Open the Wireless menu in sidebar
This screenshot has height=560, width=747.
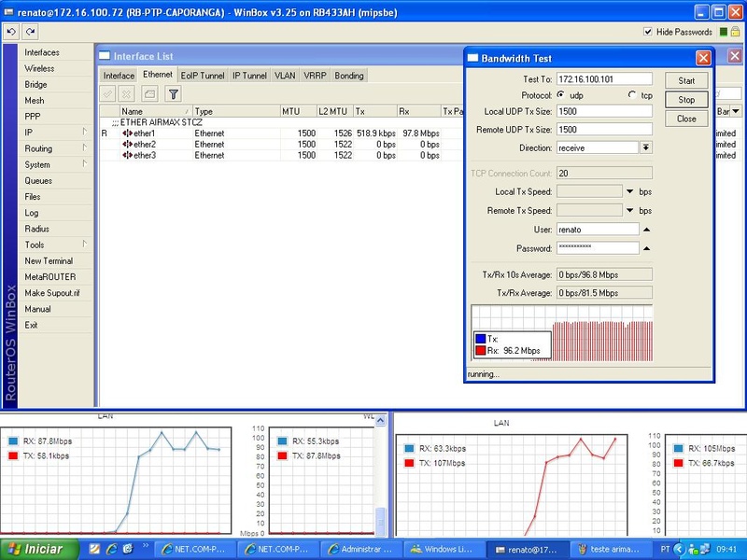click(39, 68)
